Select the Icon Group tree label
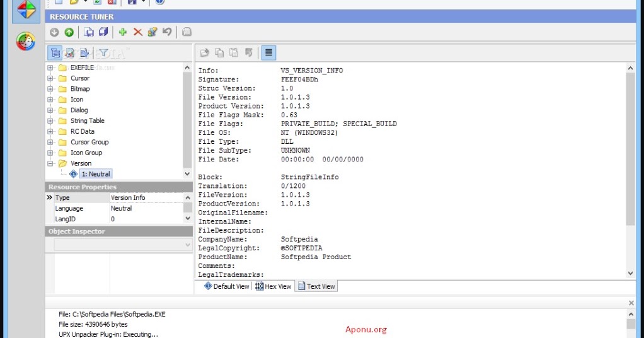 pos(86,153)
